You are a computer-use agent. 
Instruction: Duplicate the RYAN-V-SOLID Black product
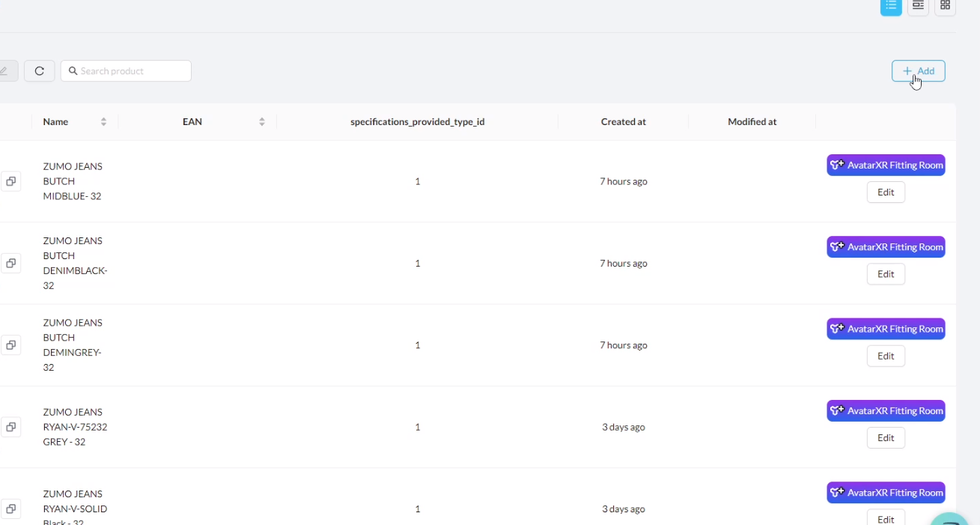[x=10, y=509]
